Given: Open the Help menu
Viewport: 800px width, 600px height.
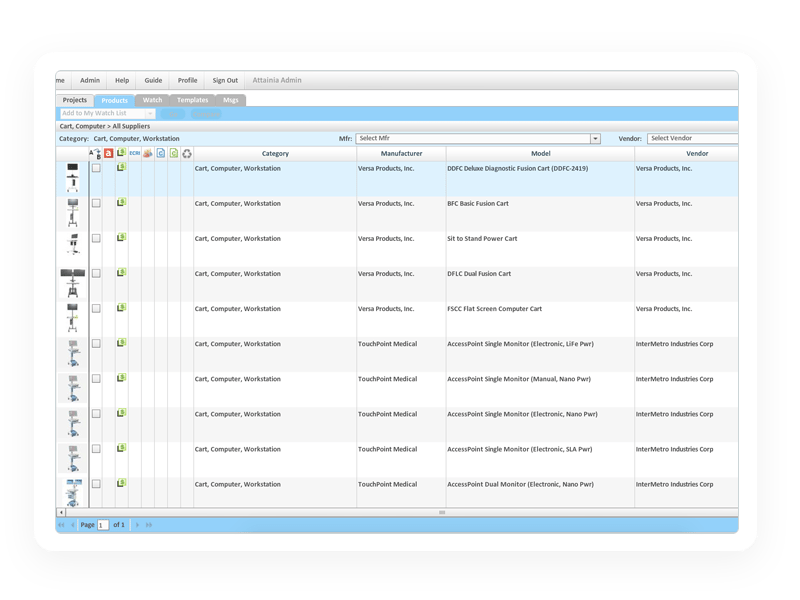Looking at the screenshot, I should coord(122,81).
